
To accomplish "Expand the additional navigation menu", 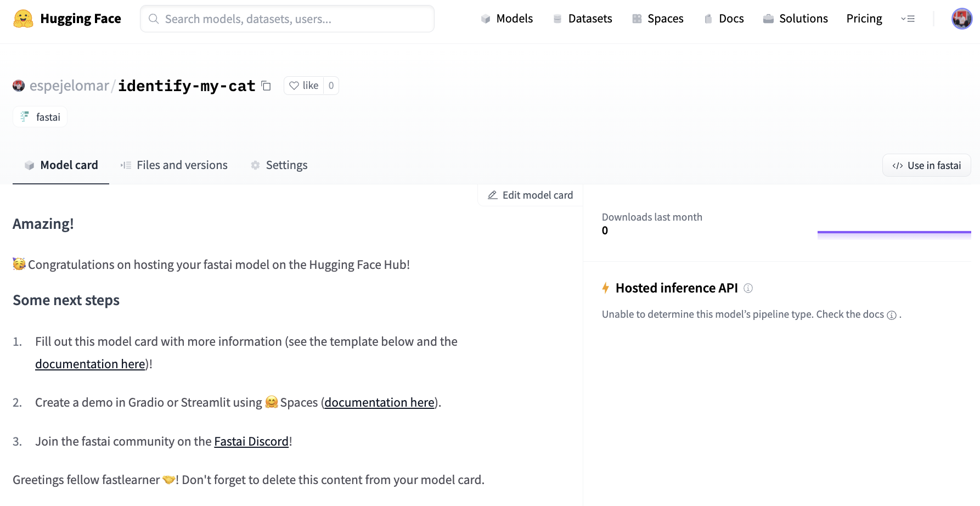I will (x=908, y=19).
